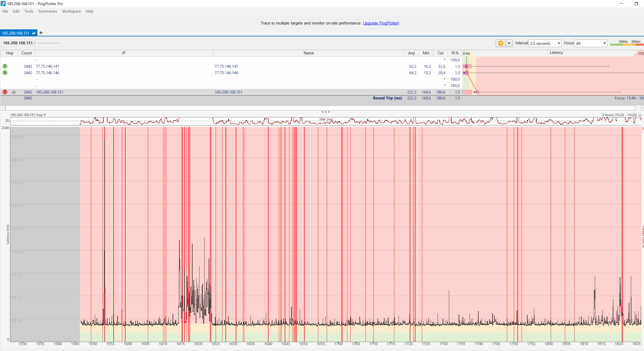Click the Upgrade PingPlotter! link

pos(381,23)
